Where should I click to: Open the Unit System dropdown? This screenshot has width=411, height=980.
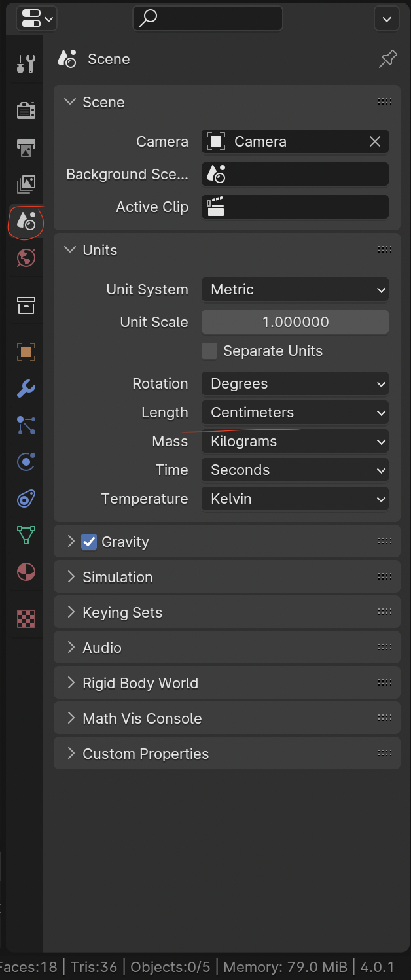click(295, 289)
